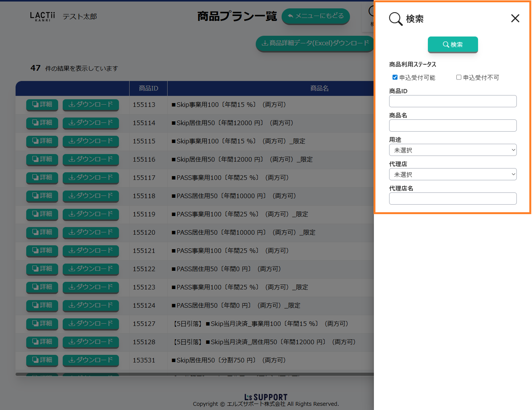Click the 商品ID column header
Viewport: 532px width, 410px height.
pos(148,88)
